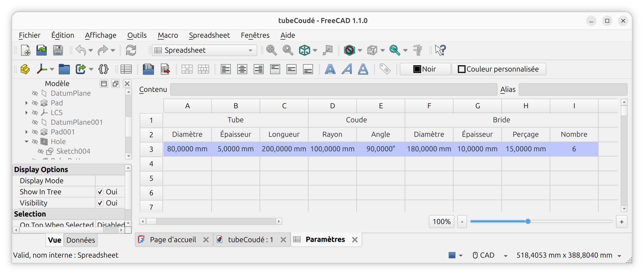644x275 pixels.
Task: Create a new document icon
Action: pyautogui.click(x=25, y=50)
